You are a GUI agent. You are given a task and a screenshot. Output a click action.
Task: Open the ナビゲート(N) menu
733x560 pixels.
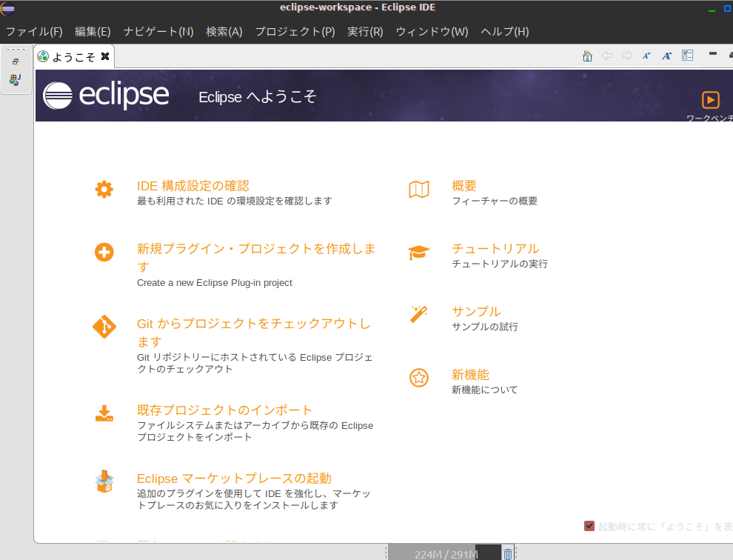158,31
